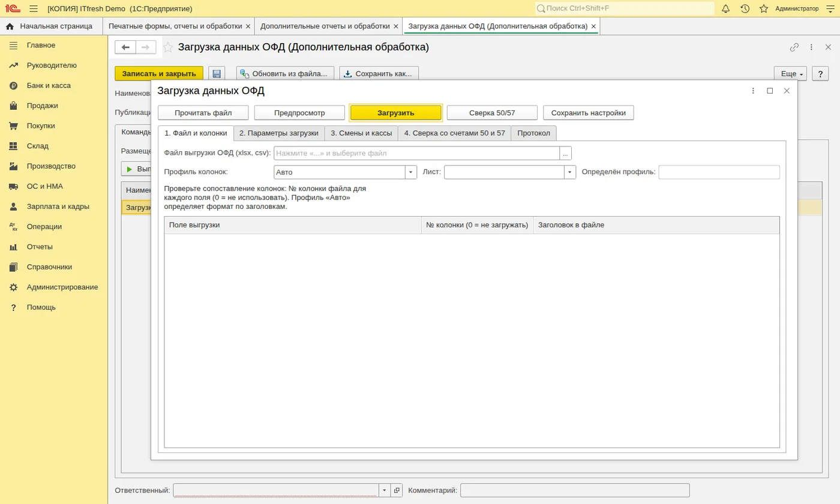
Task: Open favorites star in the top bar
Action: click(764, 8)
